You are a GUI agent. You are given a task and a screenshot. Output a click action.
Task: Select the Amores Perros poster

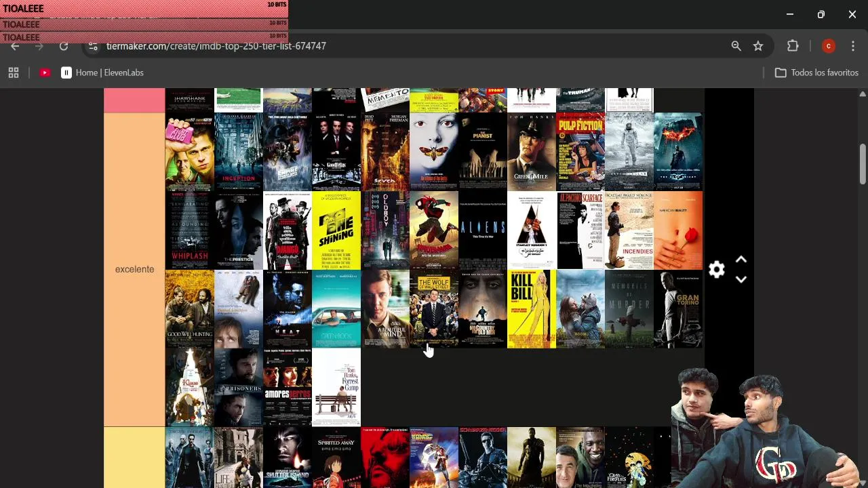pyautogui.click(x=287, y=388)
